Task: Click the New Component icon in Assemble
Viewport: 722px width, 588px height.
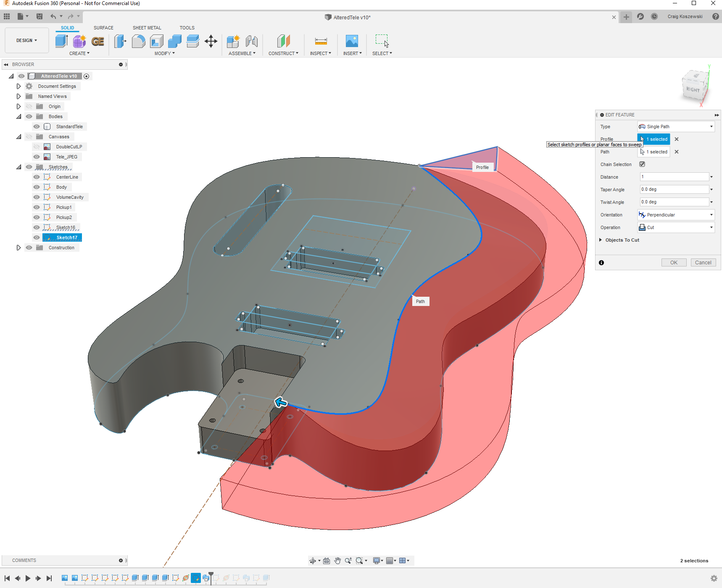Action: [233, 41]
